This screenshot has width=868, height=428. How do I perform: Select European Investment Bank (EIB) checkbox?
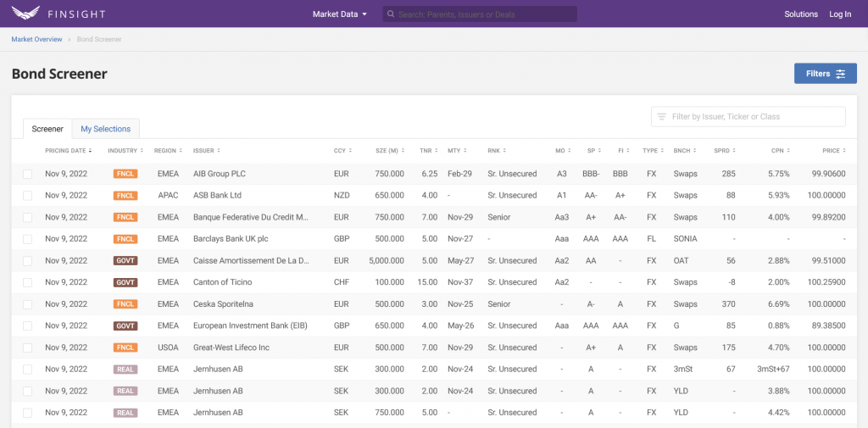point(28,325)
